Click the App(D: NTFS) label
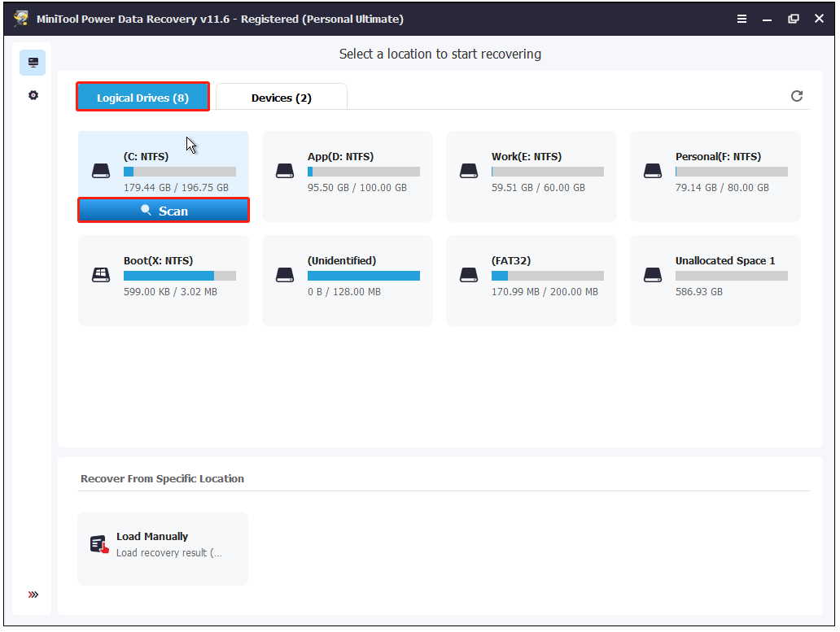 [x=341, y=157]
